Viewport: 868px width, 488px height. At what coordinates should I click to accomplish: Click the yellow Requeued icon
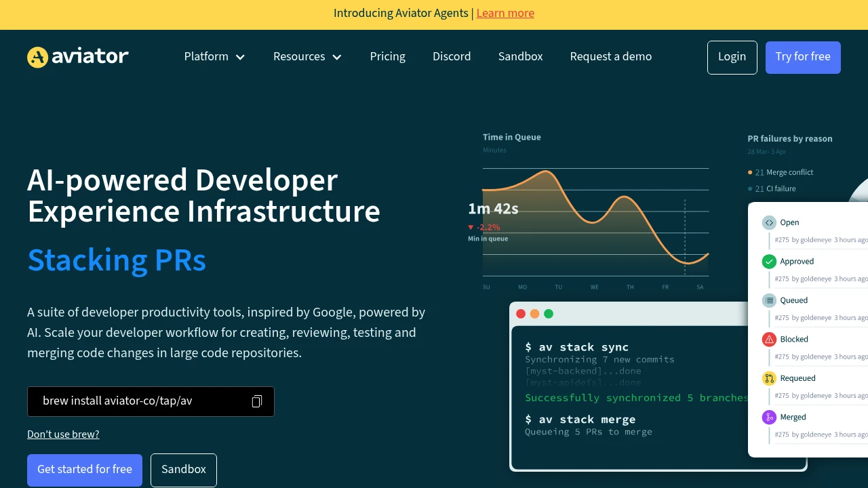tap(769, 378)
